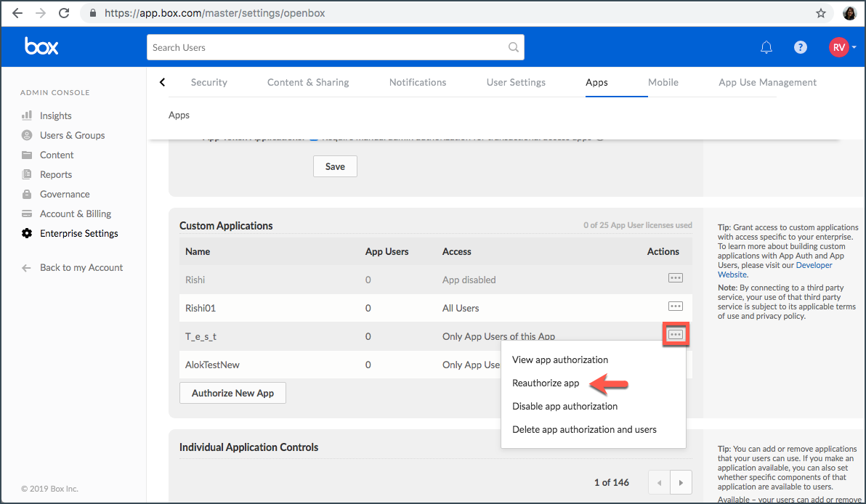
Task: Open the Reports section
Action: (56, 174)
